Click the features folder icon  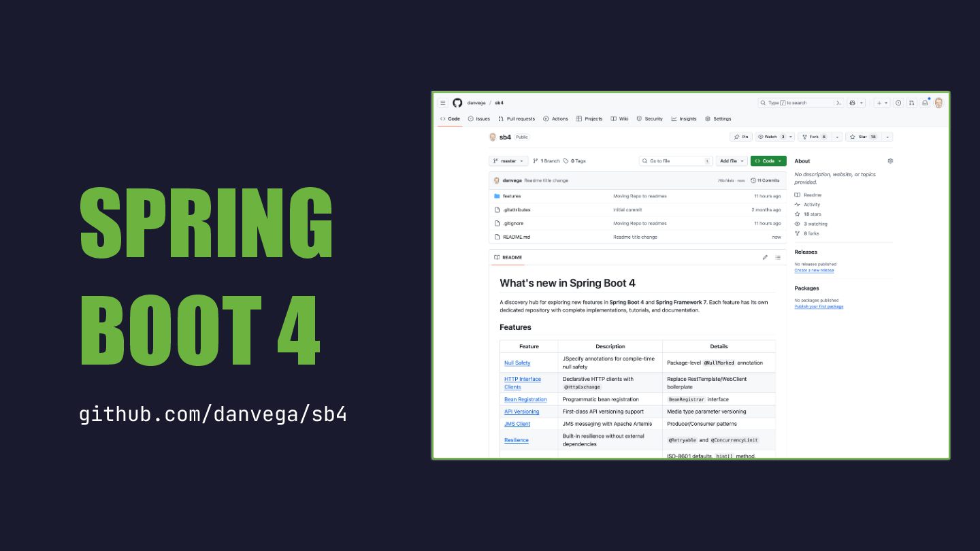[x=497, y=196]
